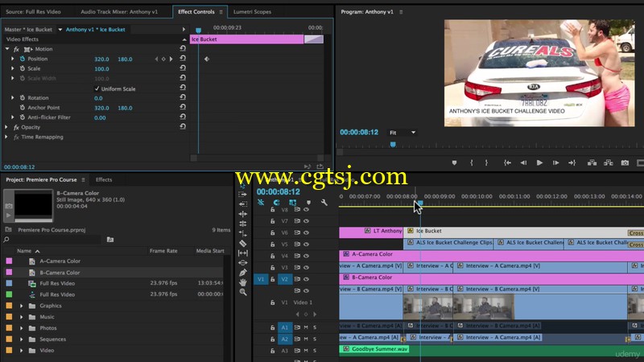Viewport: 644px width, 362px height.
Task: Switch to the Source: Full Res Video tab
Action: 33,12
